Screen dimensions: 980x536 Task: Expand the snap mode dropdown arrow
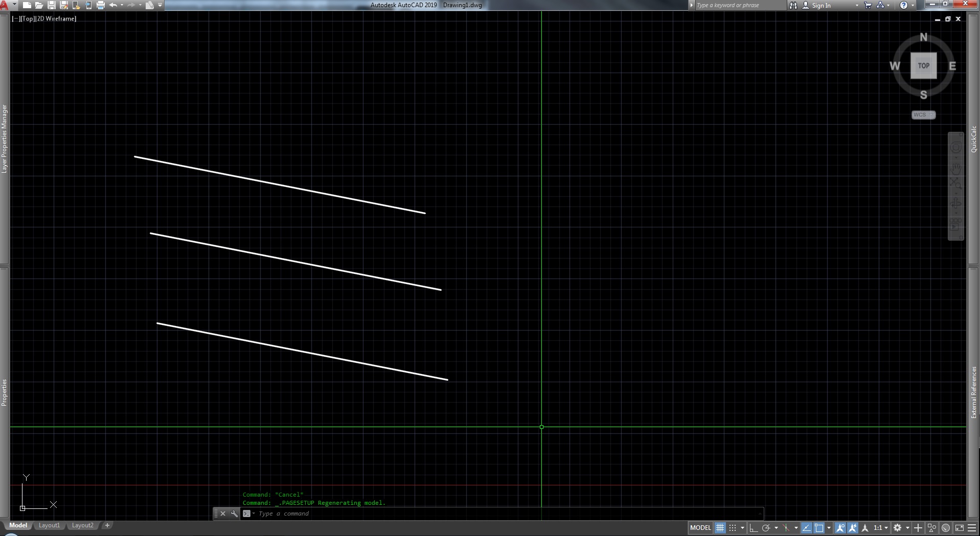742,528
